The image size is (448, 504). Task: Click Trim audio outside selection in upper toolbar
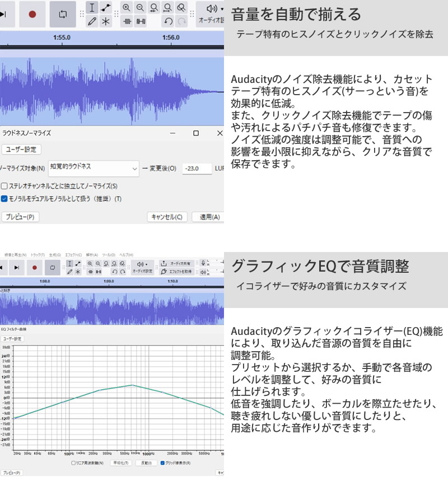(x=127, y=21)
